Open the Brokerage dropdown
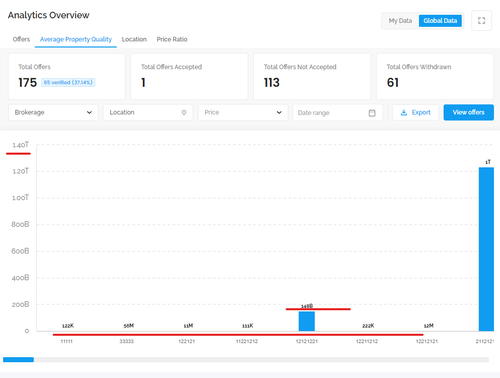Screen dimensions: 500x378 pyautogui.click(x=53, y=112)
